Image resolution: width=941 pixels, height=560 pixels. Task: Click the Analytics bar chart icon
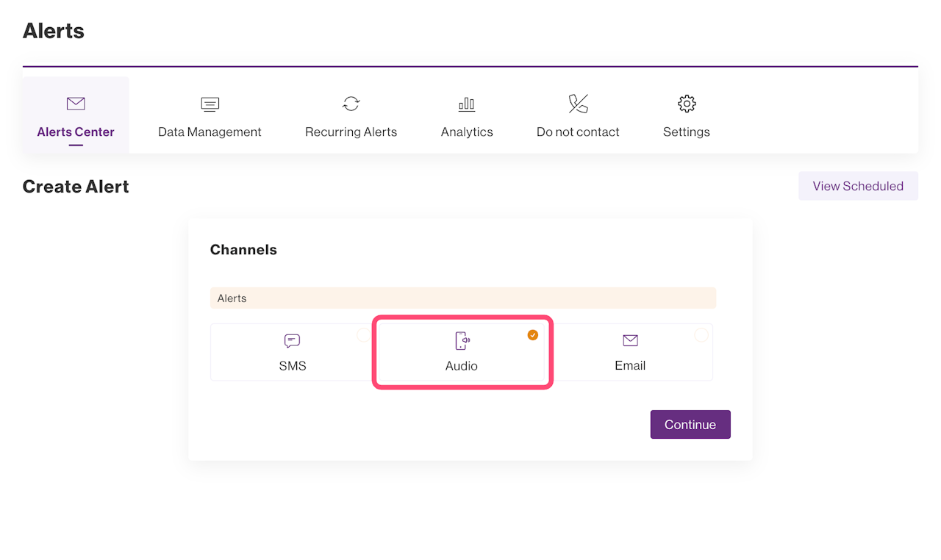[x=467, y=104]
